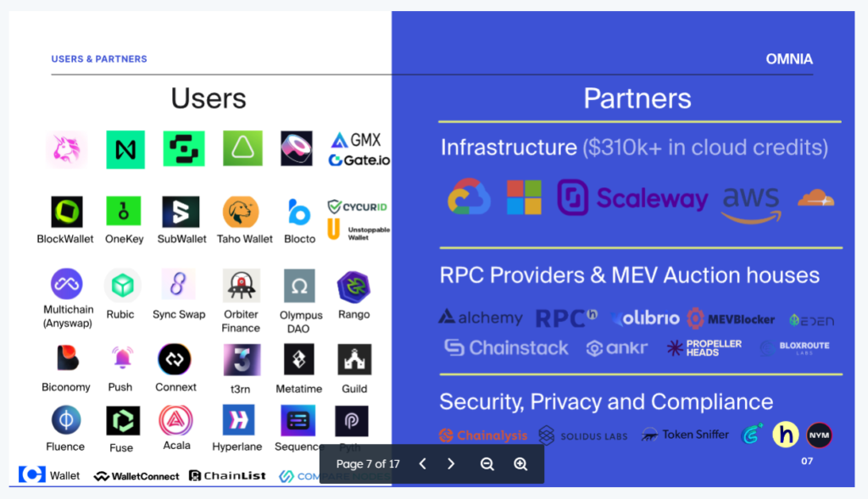Click the Page 7 of 17 indicator
The image size is (868, 499).
tap(368, 463)
